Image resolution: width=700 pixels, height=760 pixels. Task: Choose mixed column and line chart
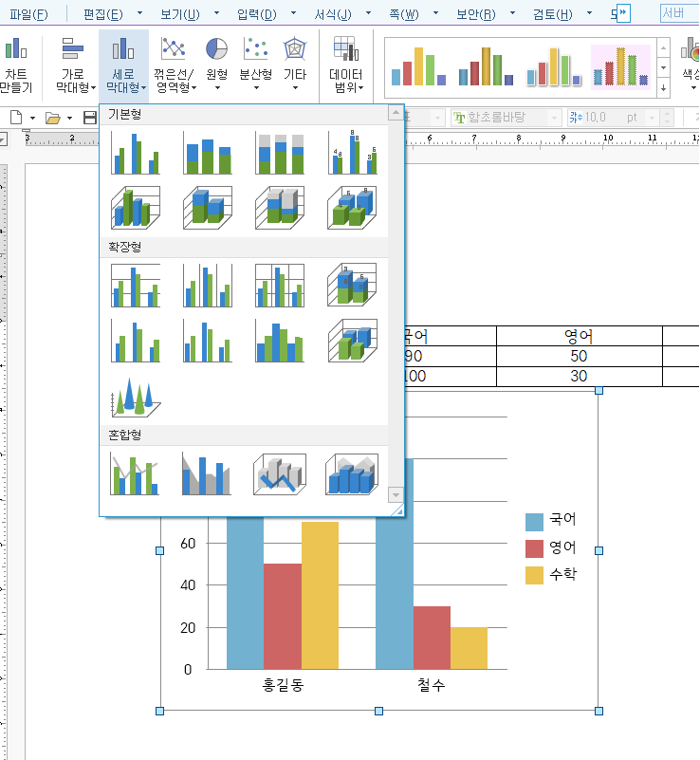point(135,473)
